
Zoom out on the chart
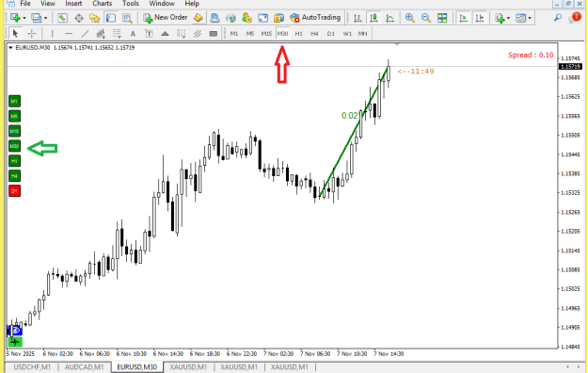coord(425,18)
